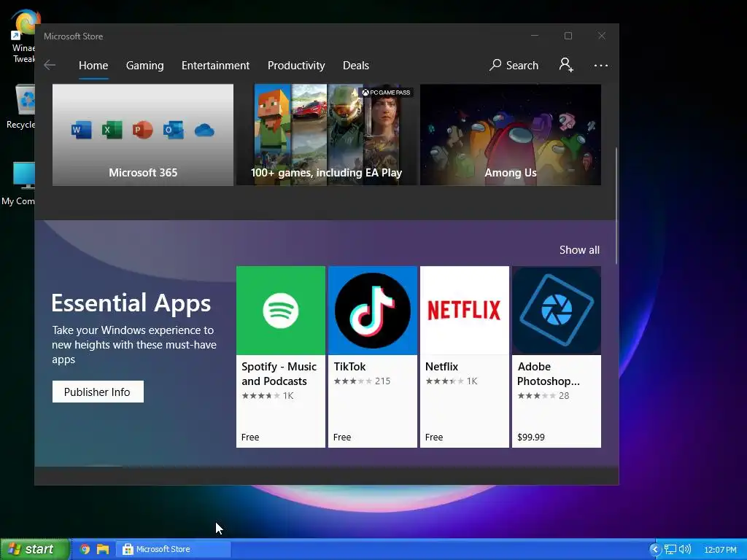Open the Netflix logo tile

pos(465,311)
